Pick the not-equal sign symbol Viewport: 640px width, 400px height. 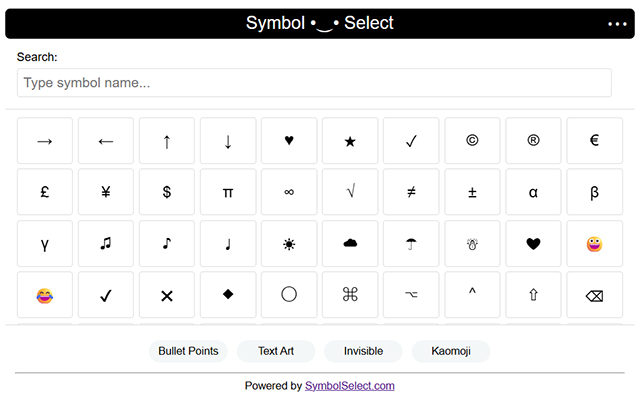coord(411,192)
